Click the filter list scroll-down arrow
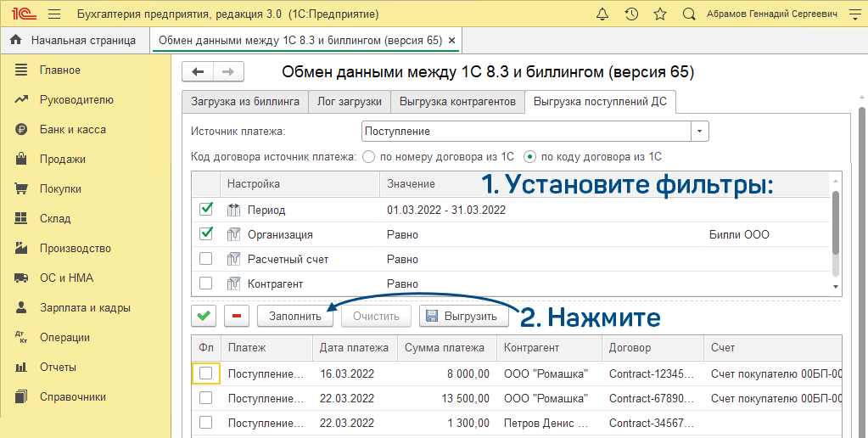The width and height of the screenshot is (868, 438). point(836,286)
